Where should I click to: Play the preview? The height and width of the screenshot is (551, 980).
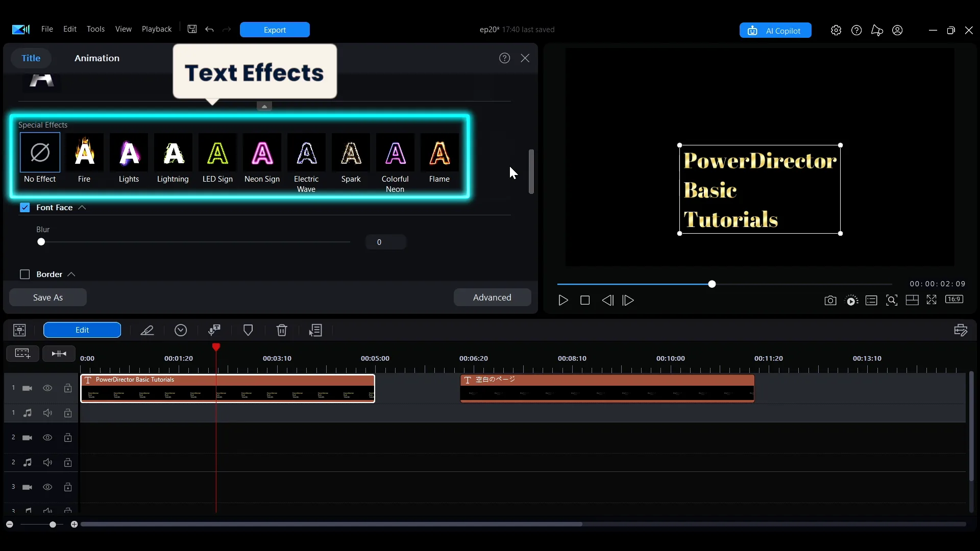[x=563, y=300]
